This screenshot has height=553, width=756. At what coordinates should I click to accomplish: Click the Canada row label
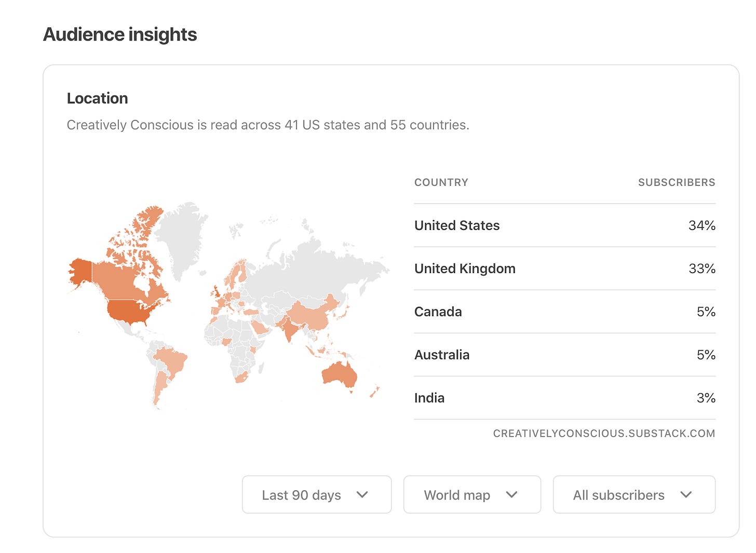pyautogui.click(x=438, y=312)
